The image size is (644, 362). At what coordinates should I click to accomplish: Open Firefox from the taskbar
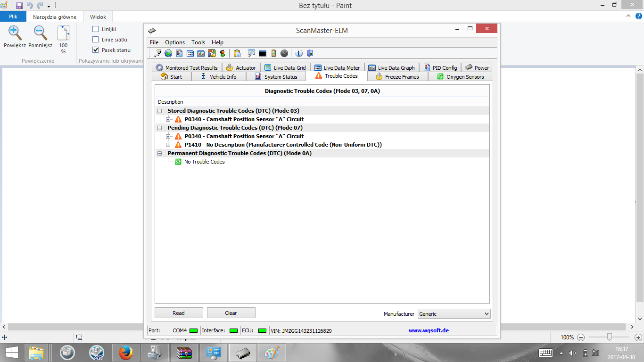click(x=125, y=352)
